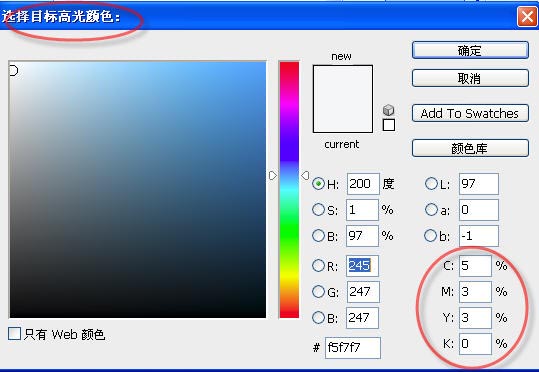
Task: Click the right hue slider arrow handle
Action: click(305, 176)
